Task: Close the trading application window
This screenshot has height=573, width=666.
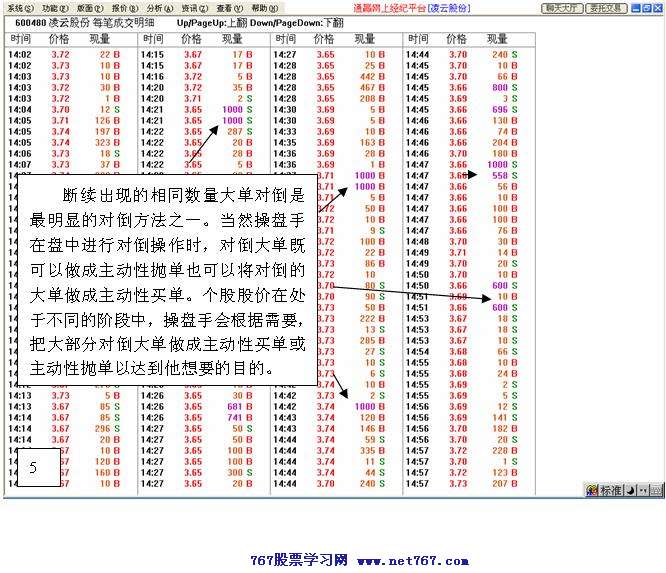Action: pyautogui.click(x=657, y=7)
